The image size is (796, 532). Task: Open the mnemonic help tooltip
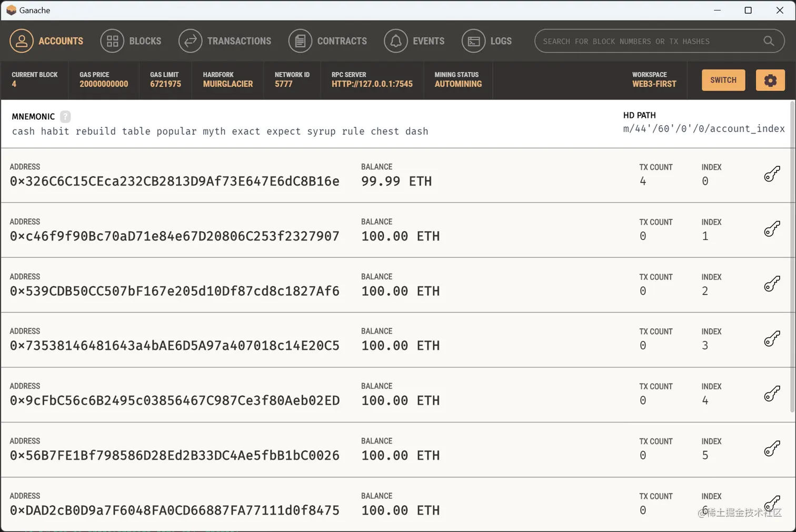(x=65, y=116)
